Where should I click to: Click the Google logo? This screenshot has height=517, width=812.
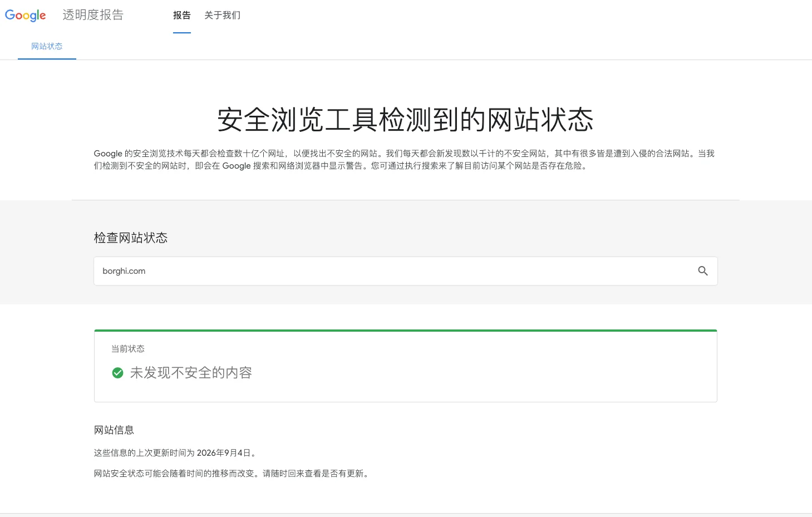[x=26, y=16]
